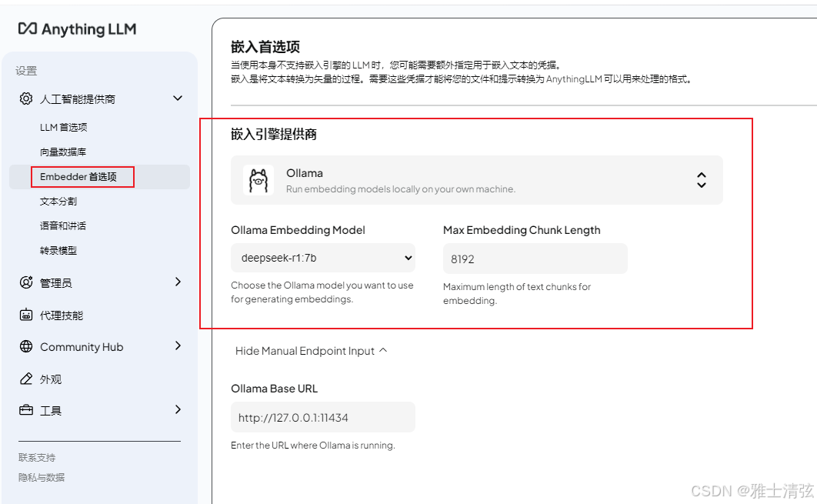Click the 嵌入首选项 page heading
The width and height of the screenshot is (817, 504).
[265, 47]
